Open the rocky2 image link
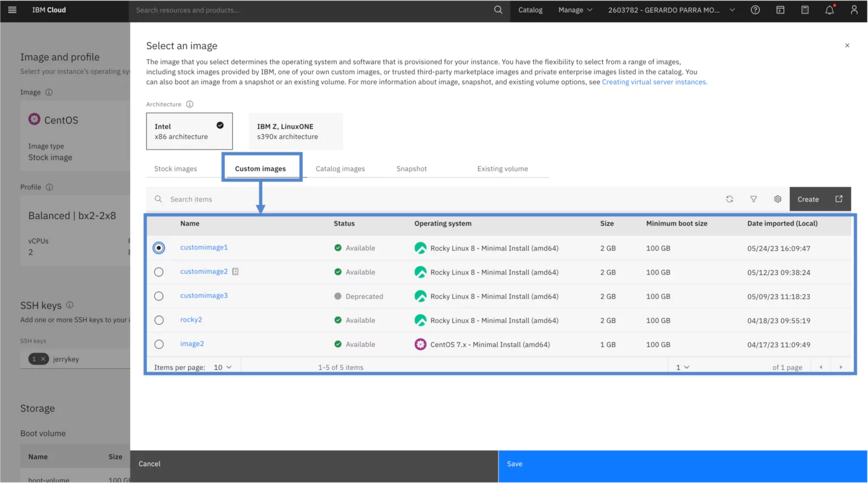868x483 pixels. click(x=191, y=319)
